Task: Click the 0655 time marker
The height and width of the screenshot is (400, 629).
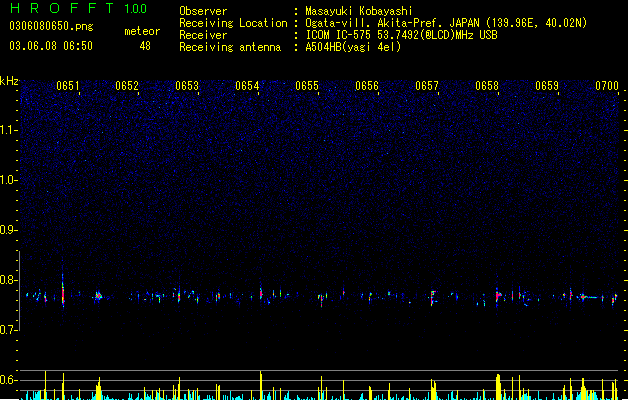Action: tap(307, 86)
